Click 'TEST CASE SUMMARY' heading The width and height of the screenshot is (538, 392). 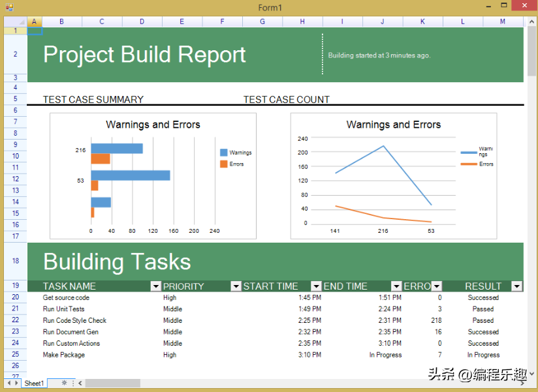click(x=93, y=99)
